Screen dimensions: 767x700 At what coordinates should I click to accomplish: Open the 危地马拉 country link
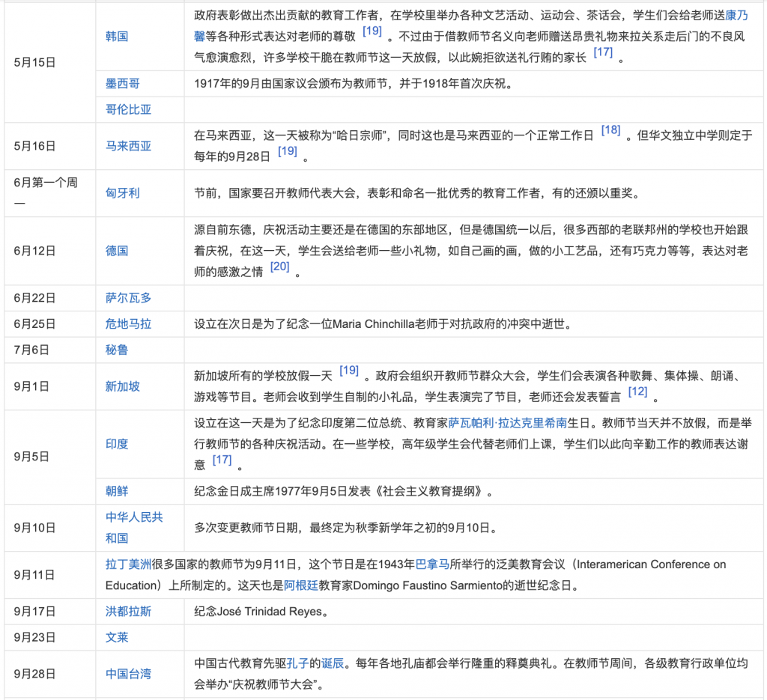click(128, 323)
